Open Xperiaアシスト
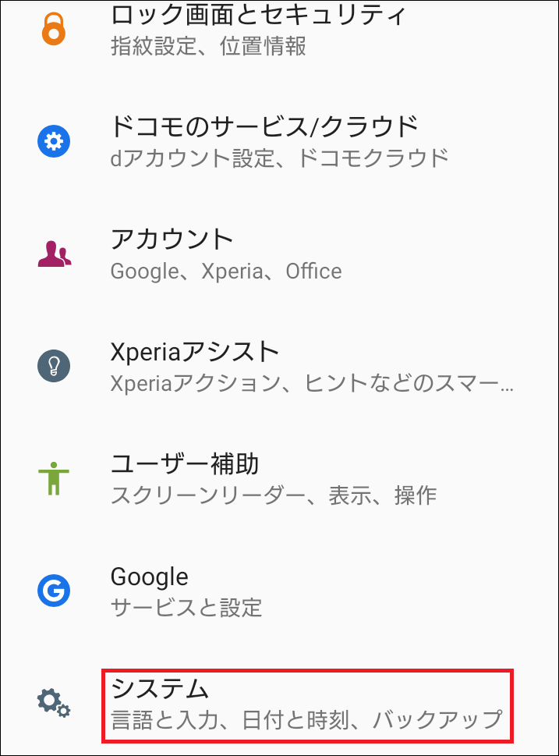 click(x=196, y=351)
